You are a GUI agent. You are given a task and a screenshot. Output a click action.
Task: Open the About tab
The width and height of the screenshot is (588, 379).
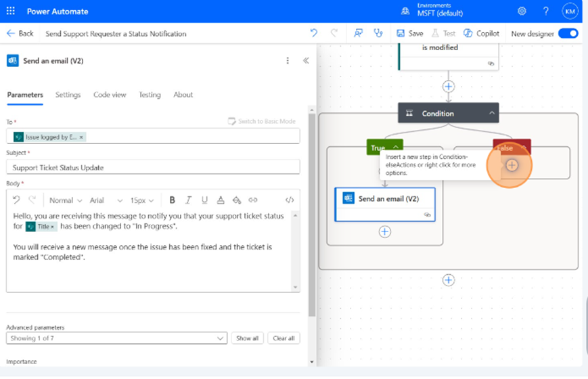[x=183, y=95]
